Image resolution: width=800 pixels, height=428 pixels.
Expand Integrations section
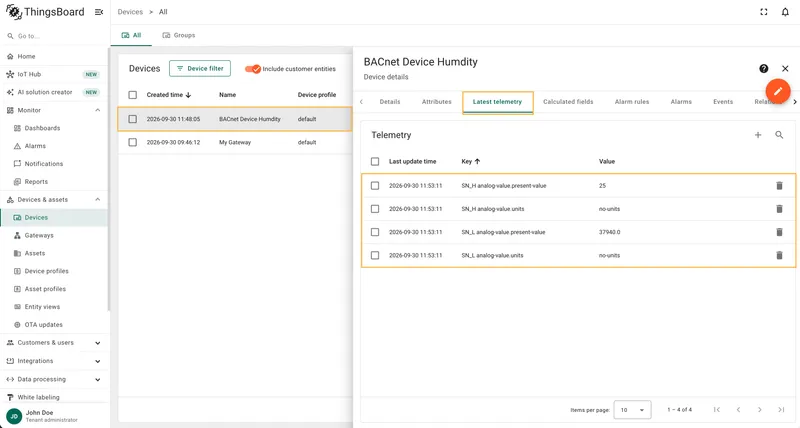pyautogui.click(x=97, y=361)
